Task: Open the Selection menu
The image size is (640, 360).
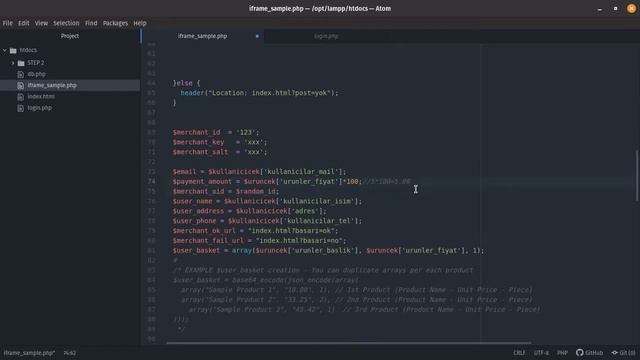Action: click(x=66, y=23)
